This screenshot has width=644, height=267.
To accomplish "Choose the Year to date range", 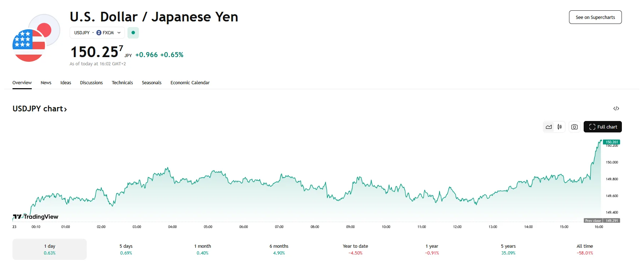I will click(x=355, y=249).
